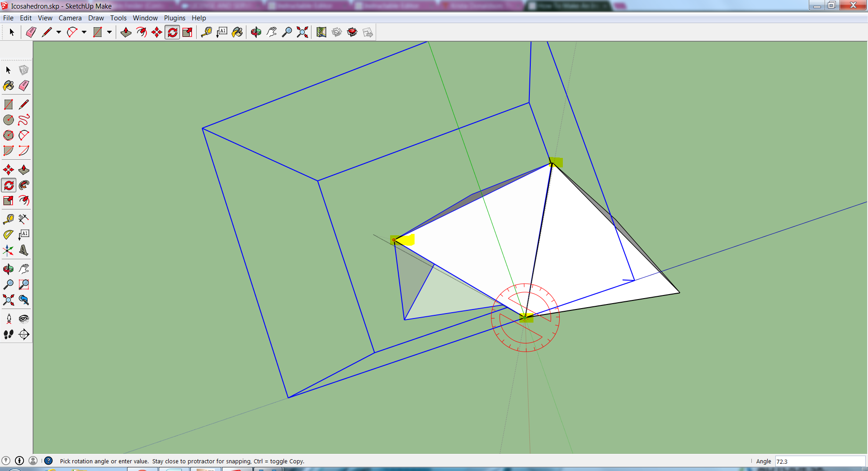Screen dimensions: 868x471
Task: Open 3D Warehouse get models icon
Action: pyautogui.click(x=337, y=32)
